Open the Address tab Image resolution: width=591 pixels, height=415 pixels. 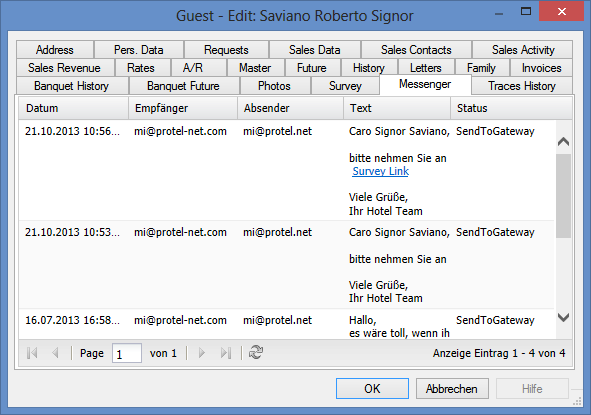(55, 50)
